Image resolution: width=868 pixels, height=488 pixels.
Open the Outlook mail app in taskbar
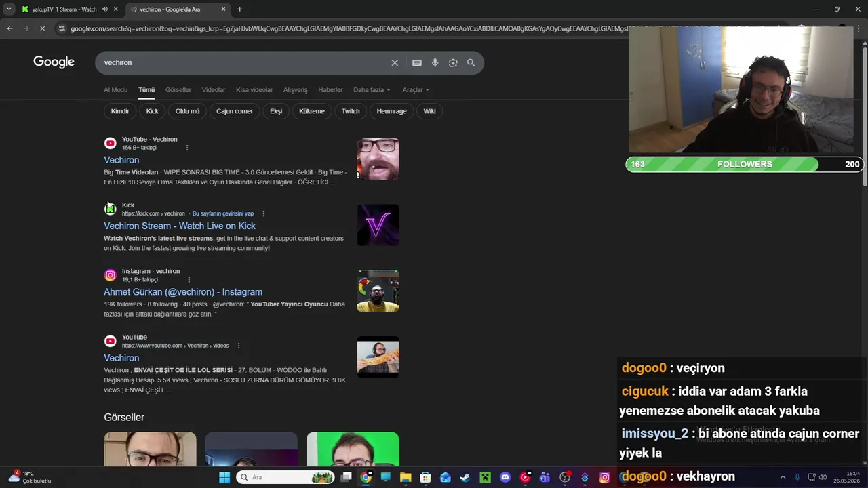(446, 477)
